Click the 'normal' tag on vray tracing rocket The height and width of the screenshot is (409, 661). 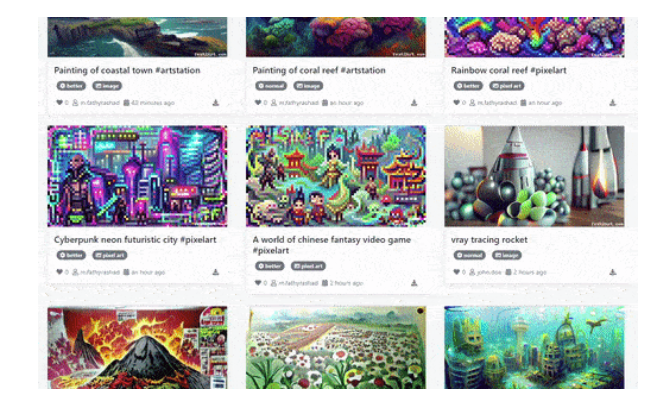coord(469,255)
